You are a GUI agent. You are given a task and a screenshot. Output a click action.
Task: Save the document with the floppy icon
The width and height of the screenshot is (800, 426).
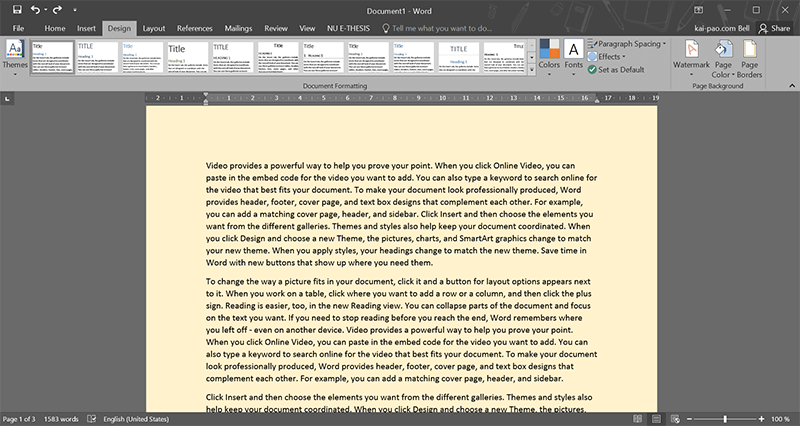(17, 10)
